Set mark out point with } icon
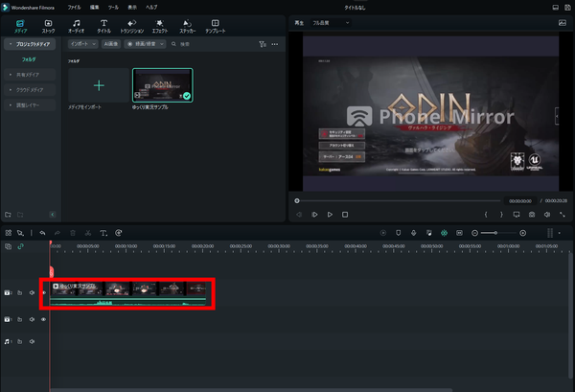This screenshot has width=575, height=392. 501,215
